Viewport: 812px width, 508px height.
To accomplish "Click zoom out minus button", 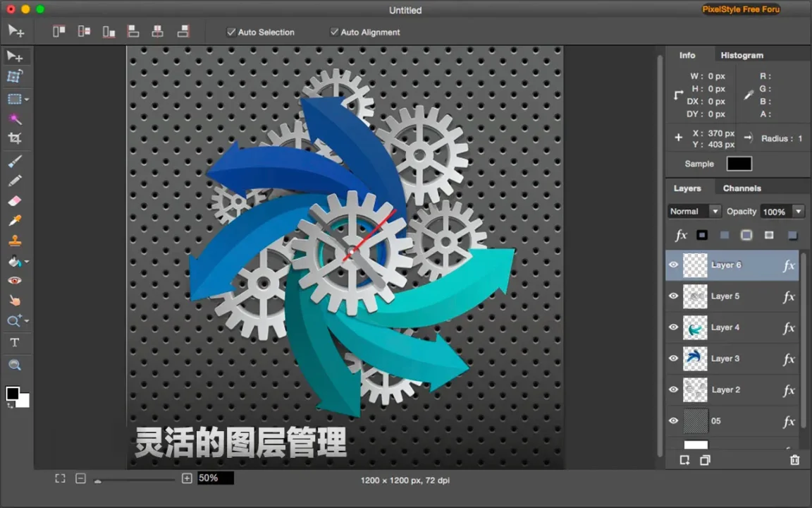I will click(x=80, y=478).
